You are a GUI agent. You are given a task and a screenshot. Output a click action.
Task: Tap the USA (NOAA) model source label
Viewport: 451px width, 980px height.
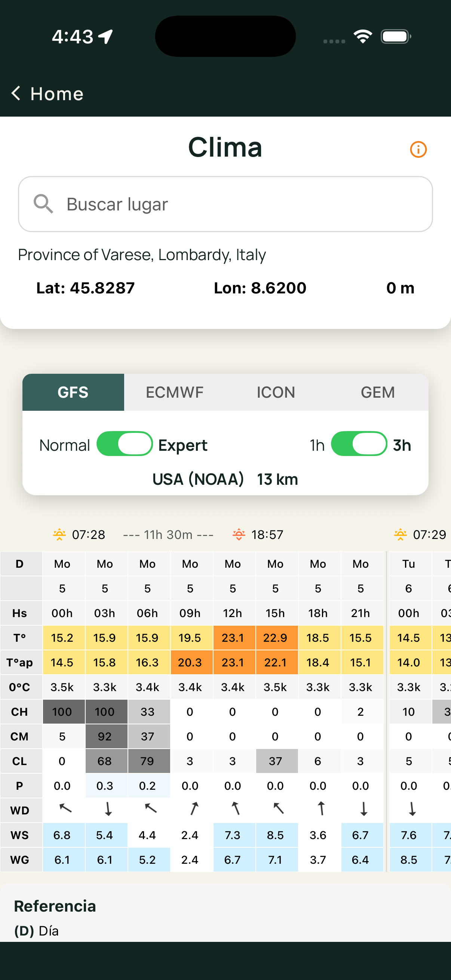[x=198, y=479]
